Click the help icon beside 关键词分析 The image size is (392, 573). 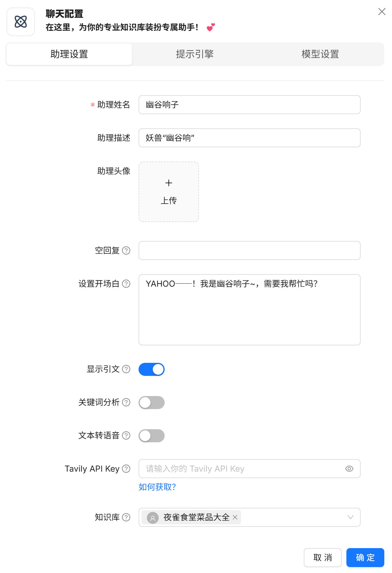click(x=126, y=402)
